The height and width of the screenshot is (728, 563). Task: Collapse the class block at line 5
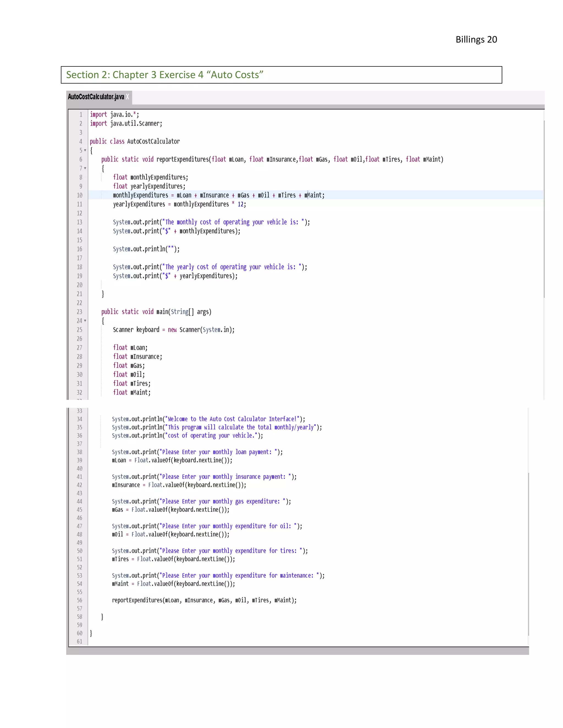(x=85, y=150)
